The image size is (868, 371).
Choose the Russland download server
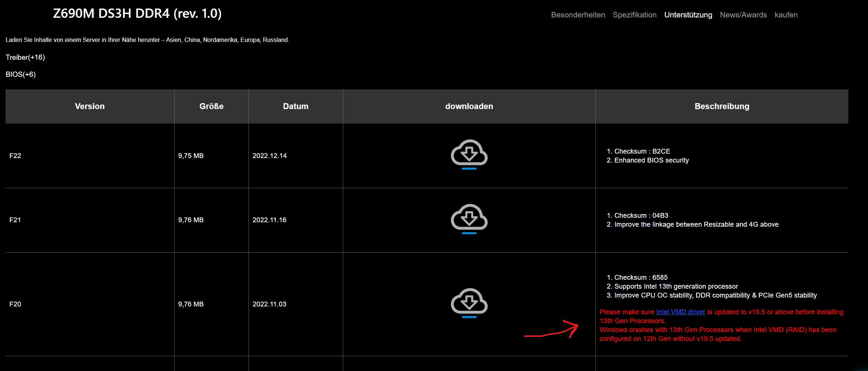point(275,40)
